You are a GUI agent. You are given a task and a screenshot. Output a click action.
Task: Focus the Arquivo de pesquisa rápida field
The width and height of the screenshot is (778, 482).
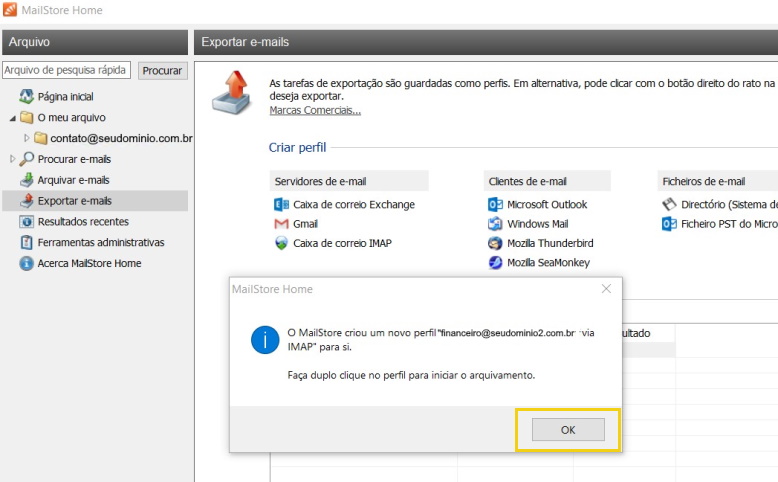tap(66, 70)
